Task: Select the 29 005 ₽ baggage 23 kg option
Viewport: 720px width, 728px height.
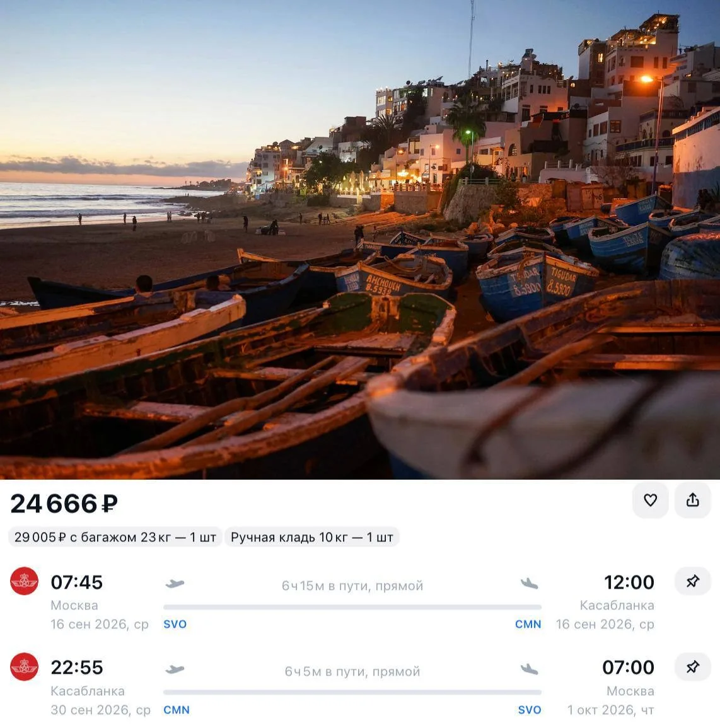Action: (x=115, y=537)
